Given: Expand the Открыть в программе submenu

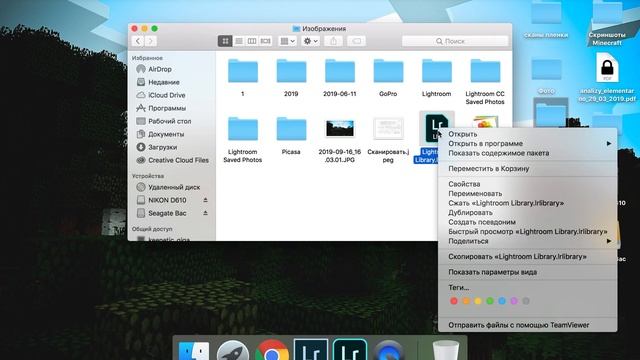Looking at the screenshot, I should pyautogui.click(x=527, y=144).
